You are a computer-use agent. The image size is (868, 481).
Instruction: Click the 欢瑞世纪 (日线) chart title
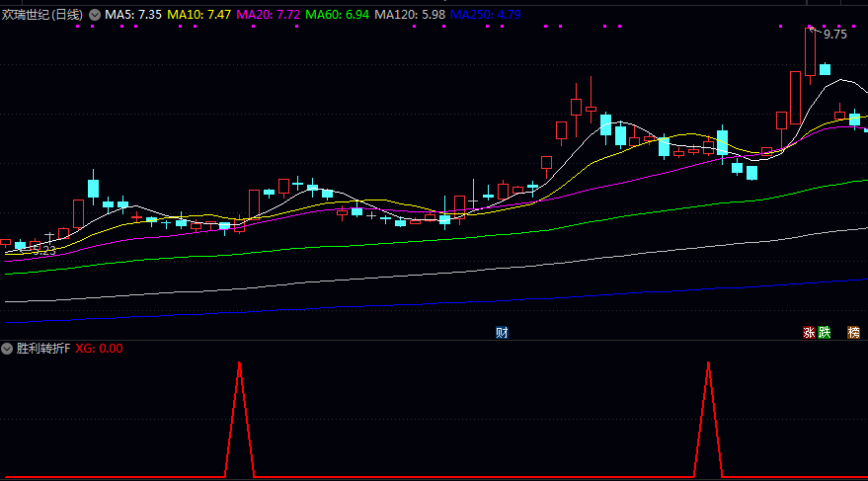coord(43,16)
